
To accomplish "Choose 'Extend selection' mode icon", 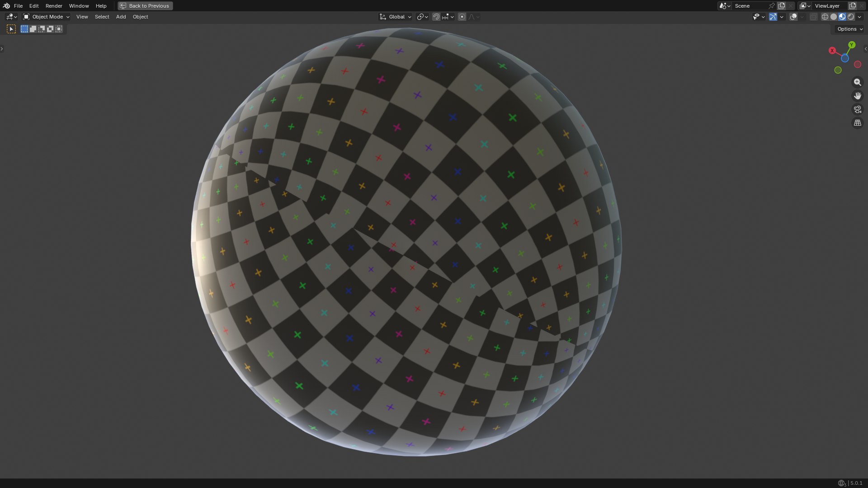I will [33, 29].
